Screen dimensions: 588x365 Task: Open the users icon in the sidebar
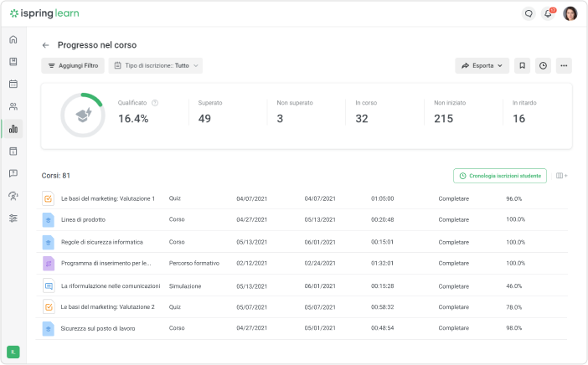(13, 106)
